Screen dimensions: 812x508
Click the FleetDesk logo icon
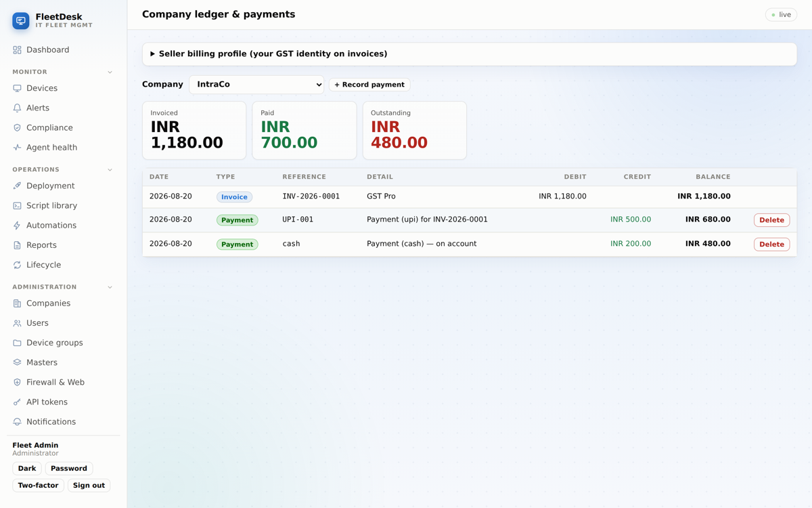pyautogui.click(x=21, y=21)
